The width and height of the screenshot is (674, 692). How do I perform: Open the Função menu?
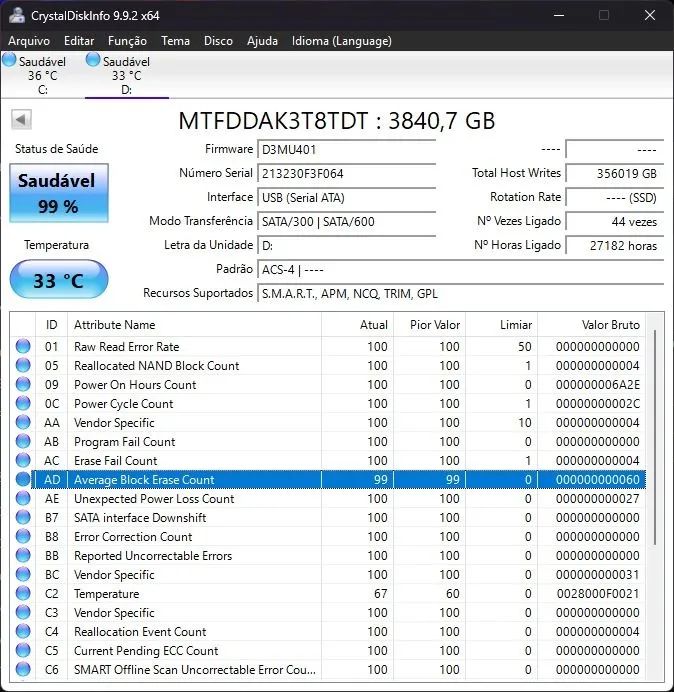pos(127,41)
